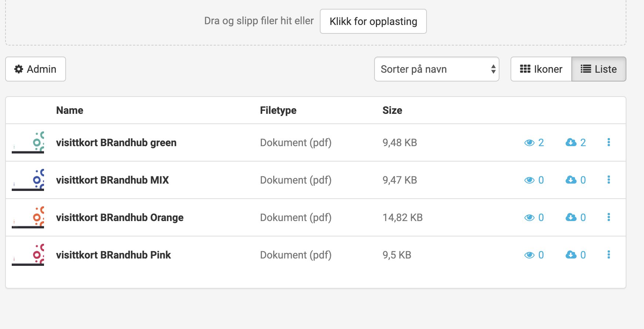Screen dimensions: 644x329
Task: Click the download cloud icon for visittkort BRandhub green
Action: [x=571, y=142]
